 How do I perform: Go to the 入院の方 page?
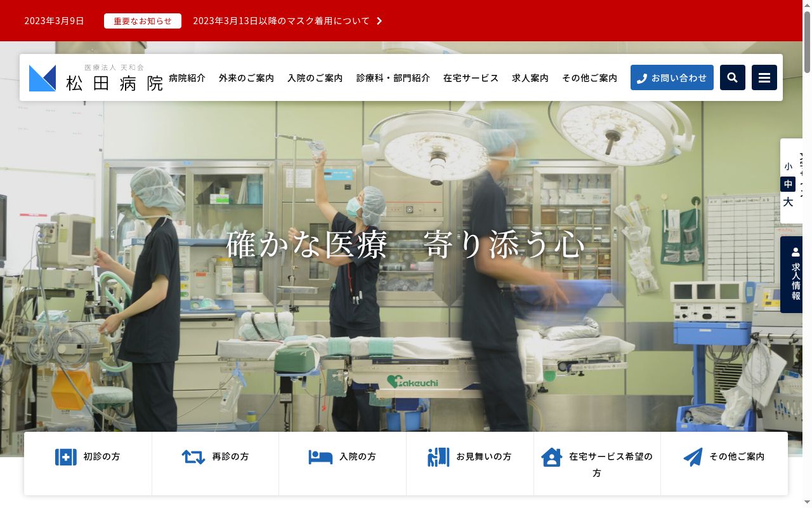coord(343,464)
